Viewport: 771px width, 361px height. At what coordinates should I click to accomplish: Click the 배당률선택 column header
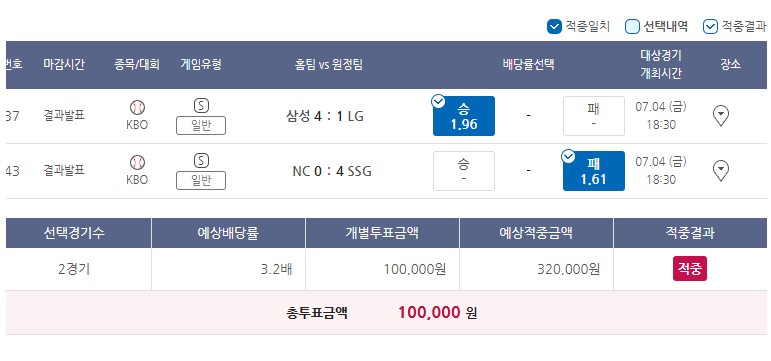pos(529,65)
